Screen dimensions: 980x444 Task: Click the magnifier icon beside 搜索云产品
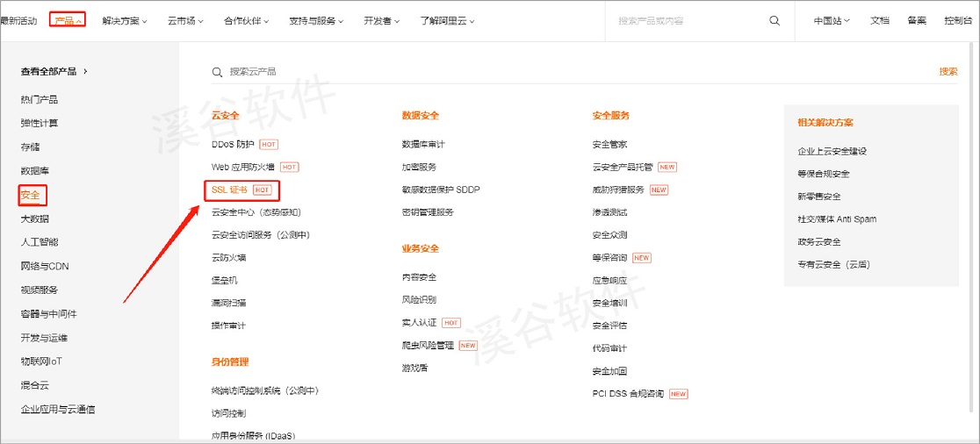click(218, 73)
